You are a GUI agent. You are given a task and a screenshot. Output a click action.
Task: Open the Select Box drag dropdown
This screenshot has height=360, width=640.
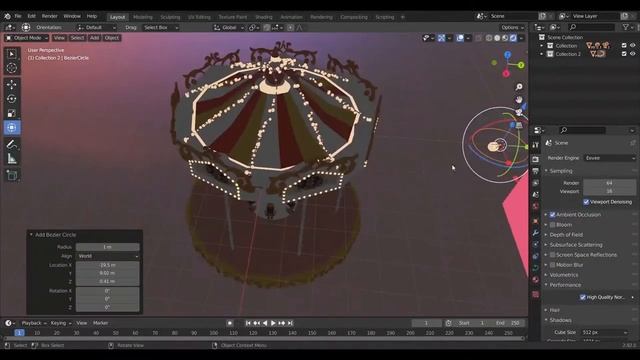[x=160, y=28]
